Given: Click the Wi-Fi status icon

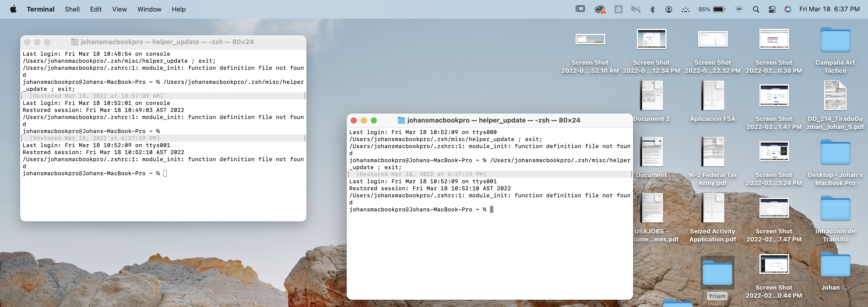Looking at the screenshot, I should (739, 10).
